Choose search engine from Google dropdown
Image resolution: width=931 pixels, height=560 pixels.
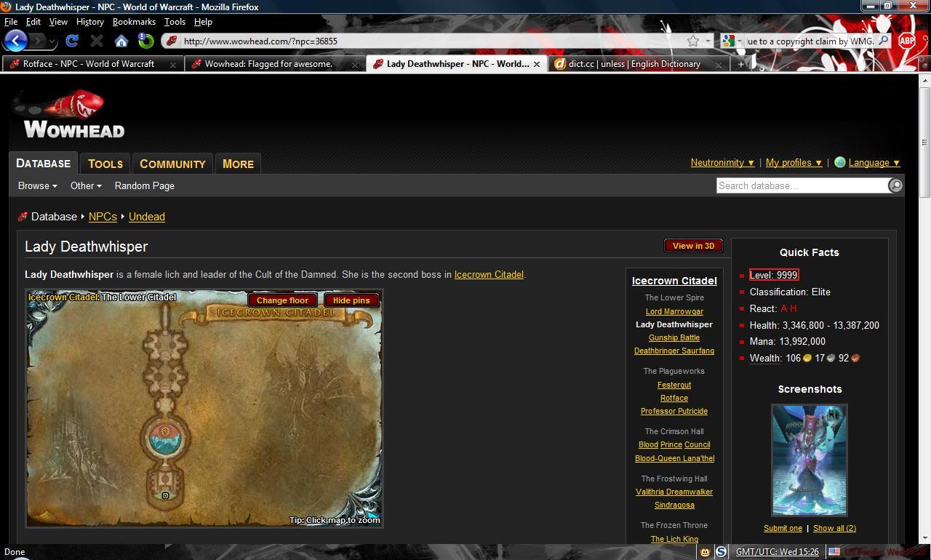tap(732, 41)
